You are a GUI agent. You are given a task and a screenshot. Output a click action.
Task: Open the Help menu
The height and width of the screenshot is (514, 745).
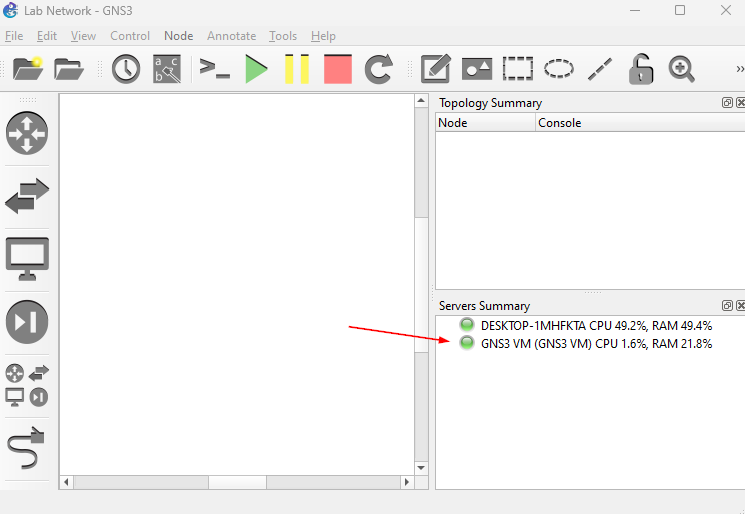(323, 36)
